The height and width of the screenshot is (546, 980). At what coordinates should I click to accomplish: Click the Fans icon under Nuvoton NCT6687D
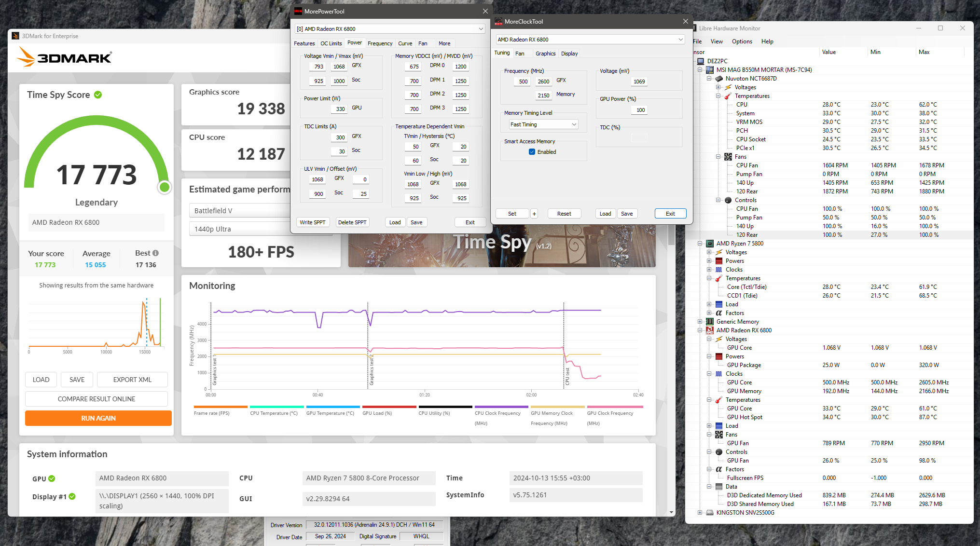[728, 157]
